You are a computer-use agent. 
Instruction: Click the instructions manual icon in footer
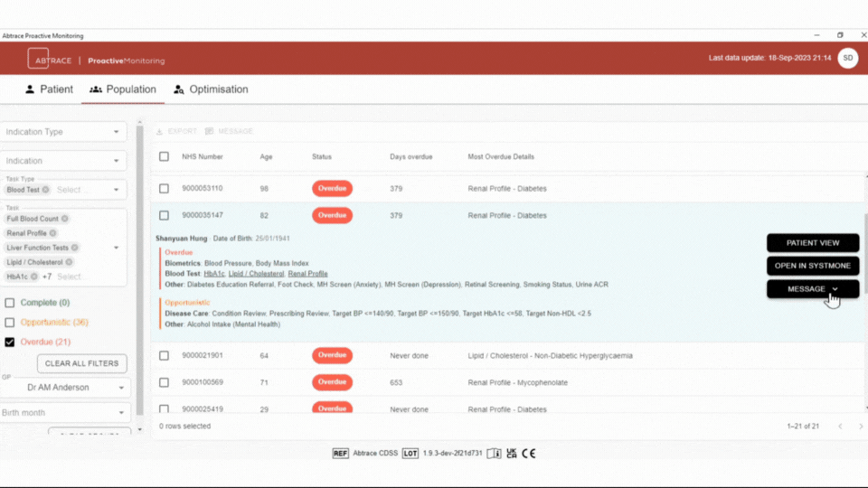click(x=494, y=453)
